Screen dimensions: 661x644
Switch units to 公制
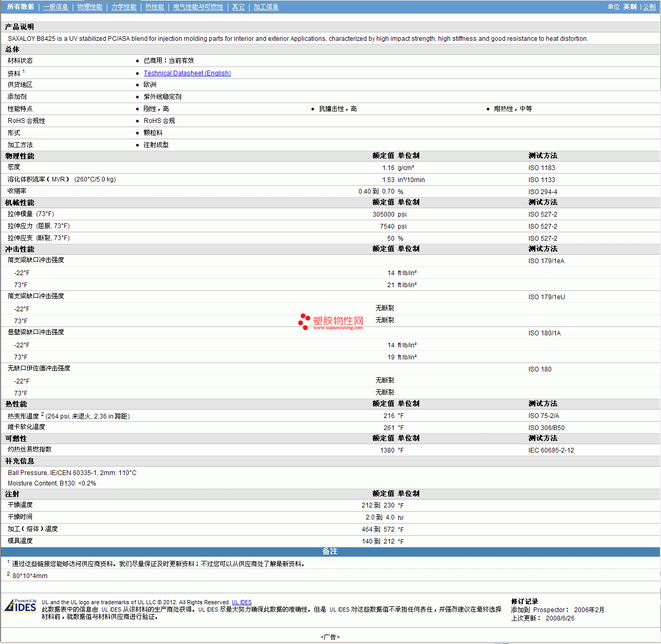tap(649, 7)
